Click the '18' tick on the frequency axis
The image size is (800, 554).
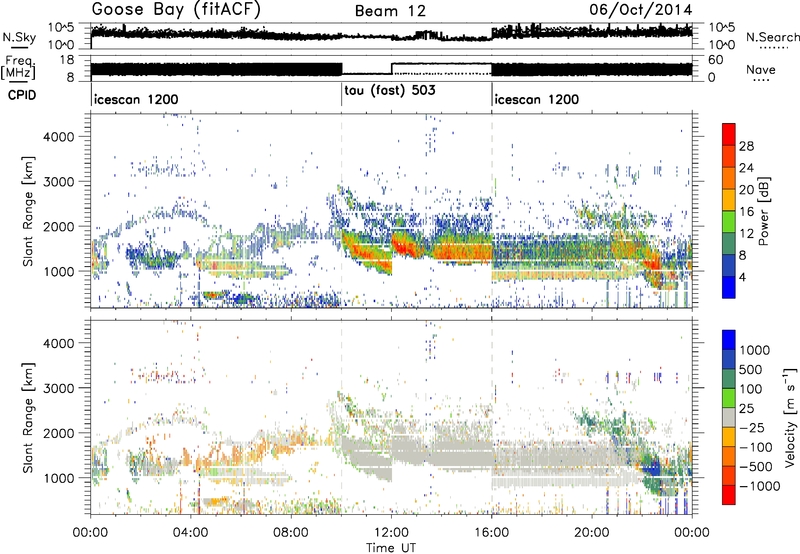coord(67,60)
